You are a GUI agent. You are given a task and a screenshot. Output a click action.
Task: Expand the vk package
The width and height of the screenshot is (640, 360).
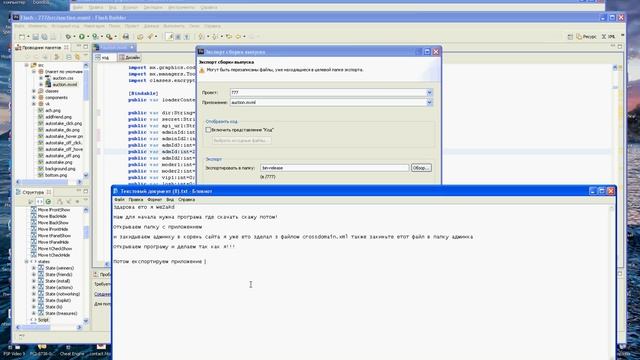34,104
